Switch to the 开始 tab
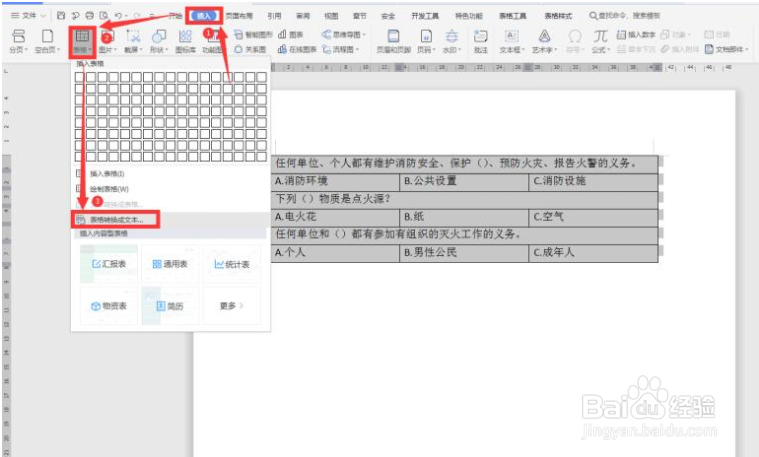759x457 pixels. tap(175, 15)
